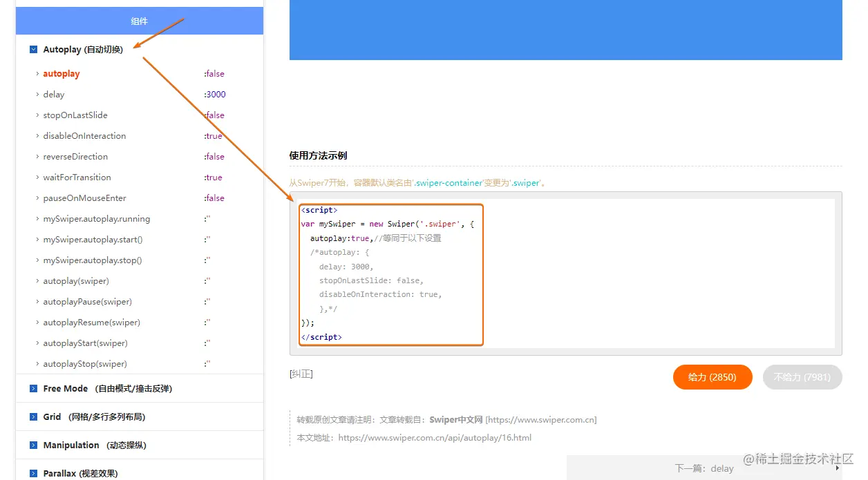Click the article URL under 本文地址
This screenshot has height=480, width=868.
click(435, 438)
